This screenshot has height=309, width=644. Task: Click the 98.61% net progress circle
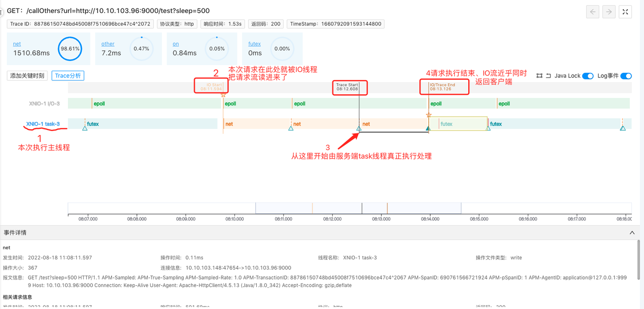coord(70,49)
